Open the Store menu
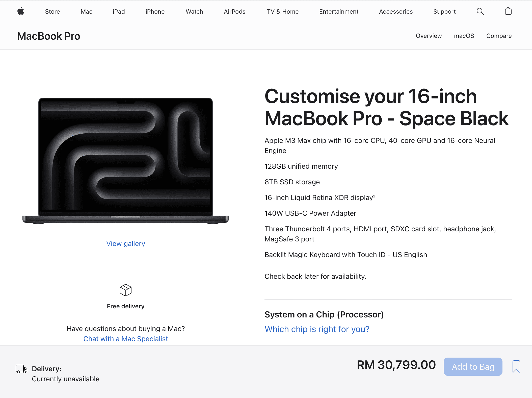 coord(52,11)
